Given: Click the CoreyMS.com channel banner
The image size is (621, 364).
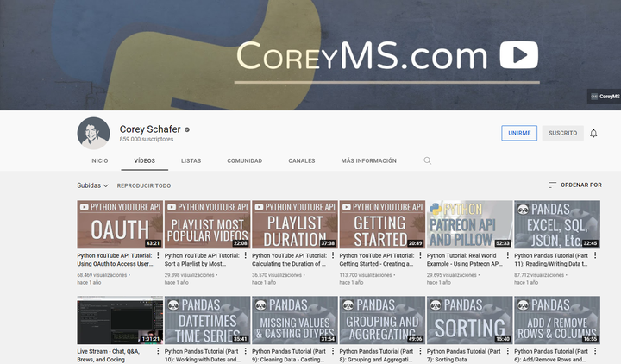Looking at the screenshot, I should click(310, 55).
